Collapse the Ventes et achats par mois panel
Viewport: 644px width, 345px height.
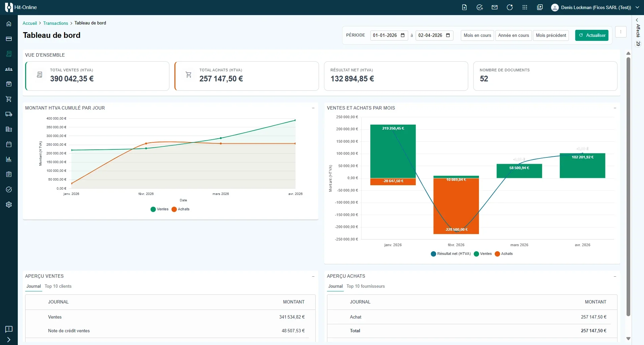(615, 108)
